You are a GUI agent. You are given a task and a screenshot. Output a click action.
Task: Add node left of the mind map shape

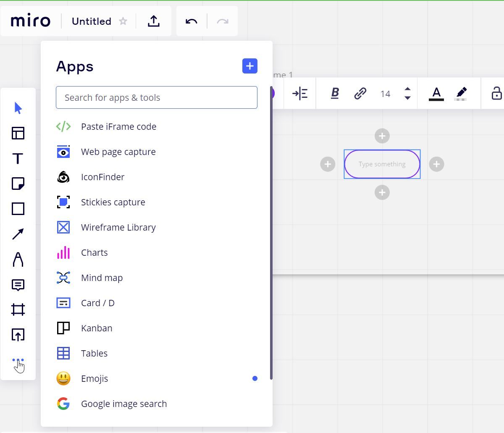coord(328,164)
